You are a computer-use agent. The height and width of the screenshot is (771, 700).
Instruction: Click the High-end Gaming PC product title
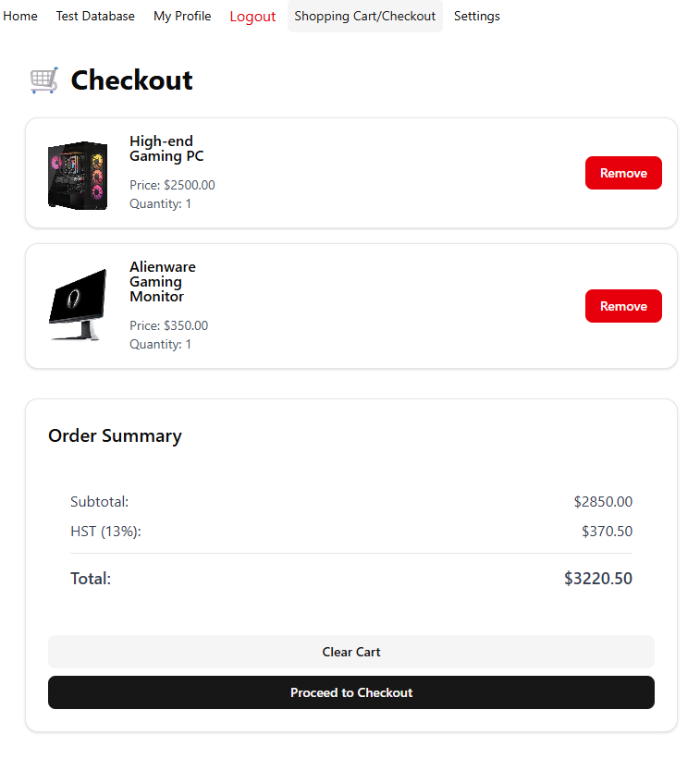[x=166, y=149]
